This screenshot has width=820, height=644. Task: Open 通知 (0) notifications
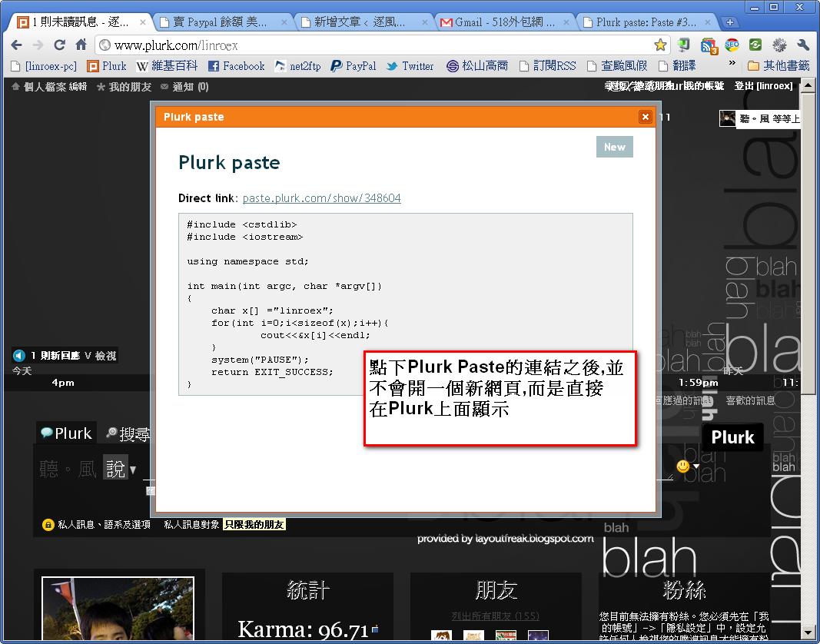tap(184, 86)
